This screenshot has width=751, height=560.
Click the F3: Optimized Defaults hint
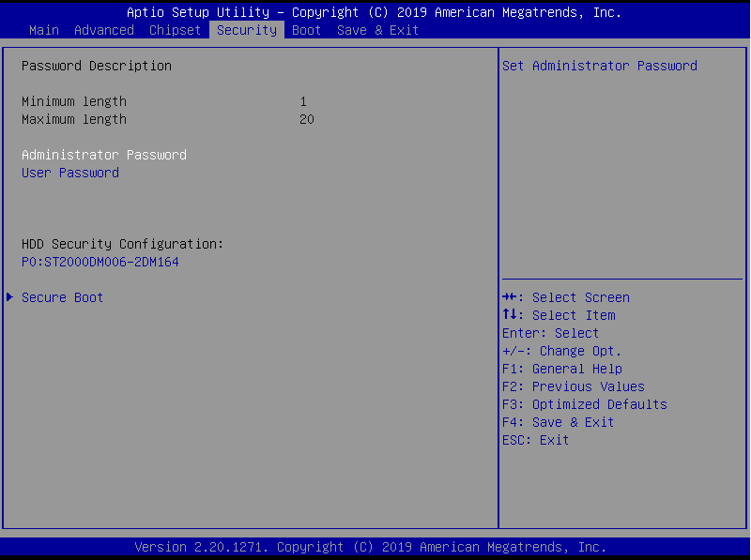pos(584,404)
